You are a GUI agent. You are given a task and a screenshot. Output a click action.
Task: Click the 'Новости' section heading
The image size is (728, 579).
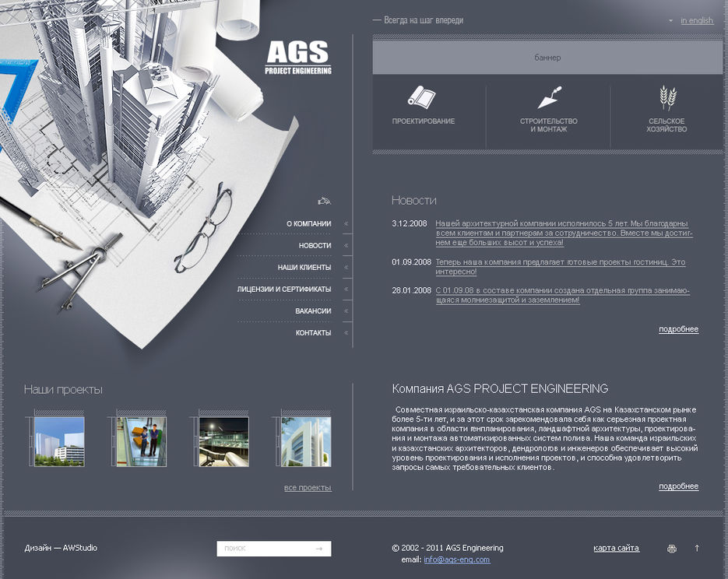click(414, 201)
